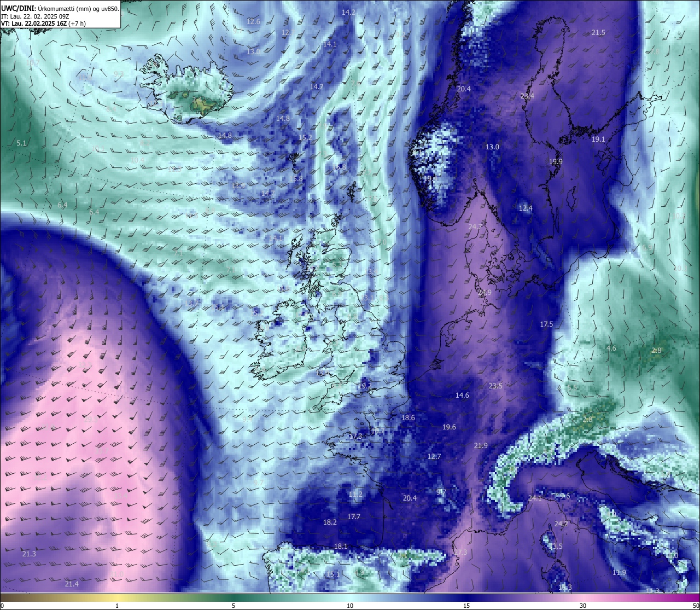Click the 24.2 map value

click(561, 524)
